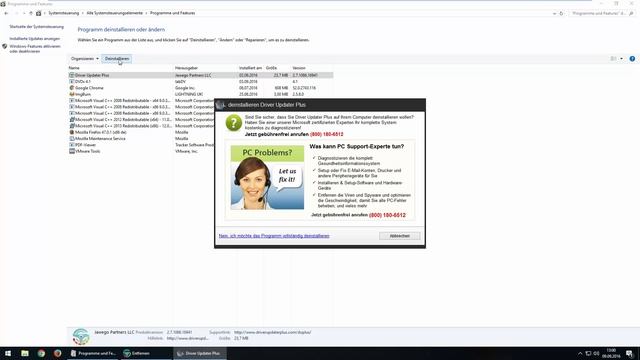Select Microsoft Visual C++ 2012 Redistributable (x64) row
This screenshot has height=360, width=640.
coord(141,120)
